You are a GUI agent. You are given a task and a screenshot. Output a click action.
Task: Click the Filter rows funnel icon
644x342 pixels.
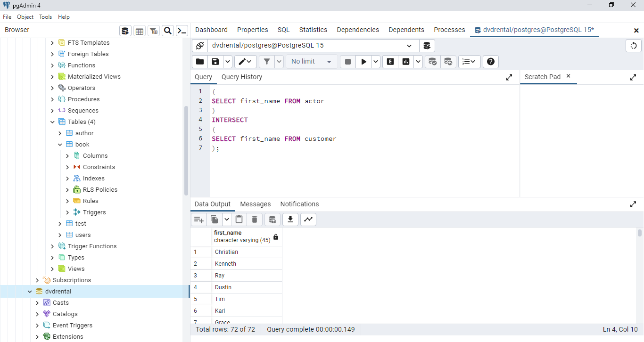[x=267, y=62]
